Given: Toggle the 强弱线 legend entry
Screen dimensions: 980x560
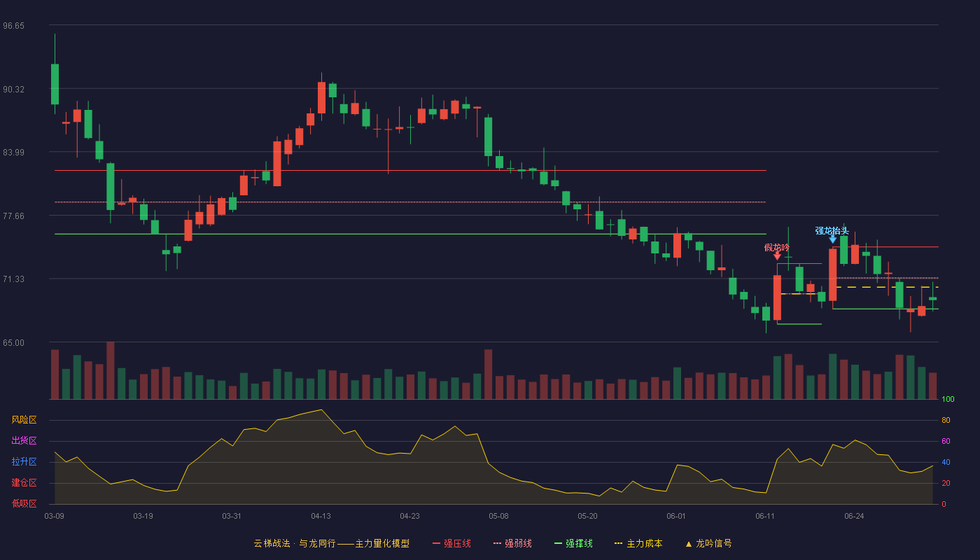Looking at the screenshot, I should click(x=512, y=543).
